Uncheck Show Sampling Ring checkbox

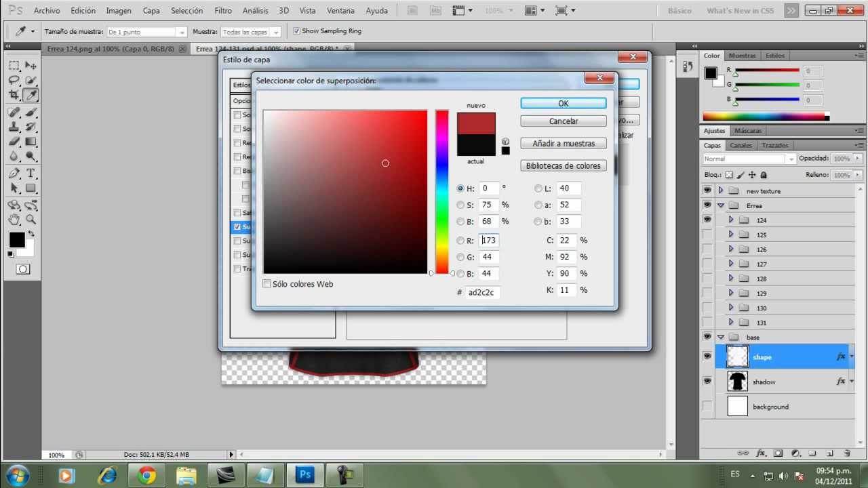[296, 31]
